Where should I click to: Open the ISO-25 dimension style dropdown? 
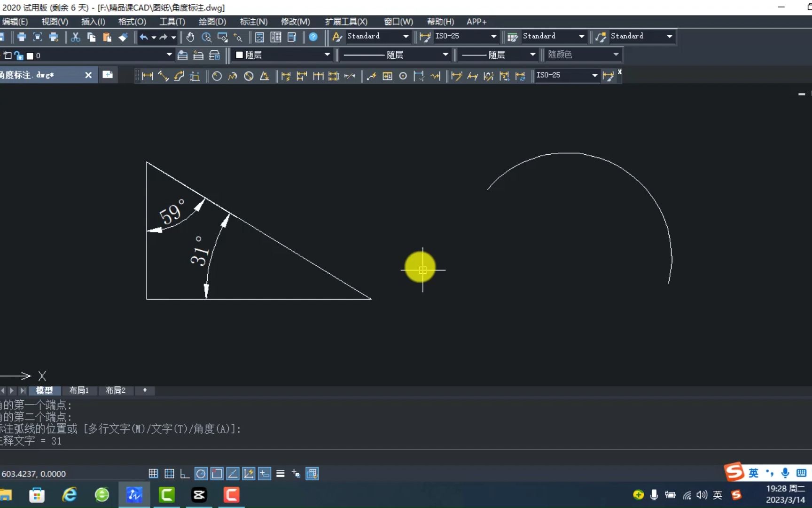493,36
